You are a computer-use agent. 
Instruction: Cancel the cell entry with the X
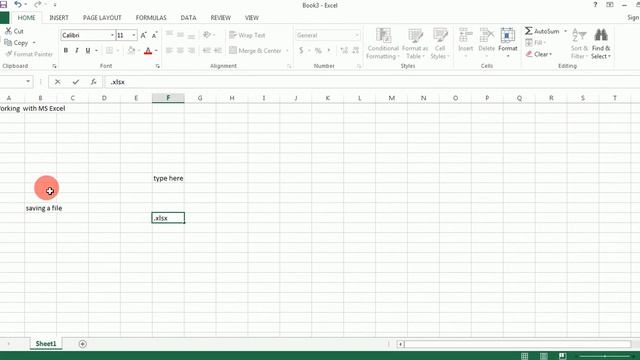(58, 82)
